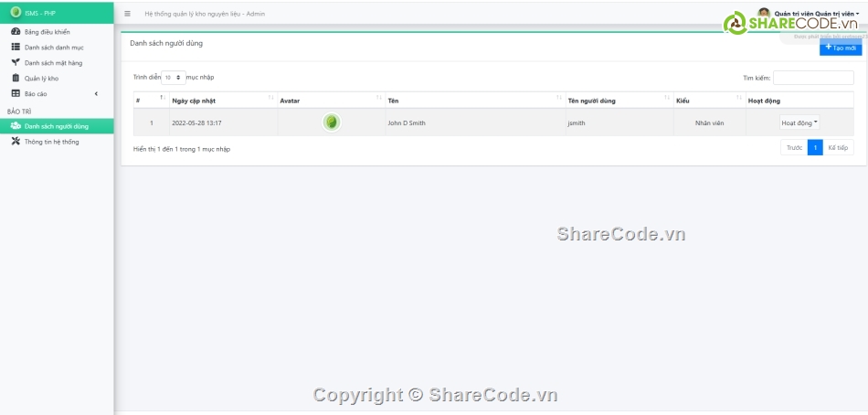Open the Hoạt động action dropdown
Viewport: 868px width, 415px height.
pyautogui.click(x=799, y=122)
